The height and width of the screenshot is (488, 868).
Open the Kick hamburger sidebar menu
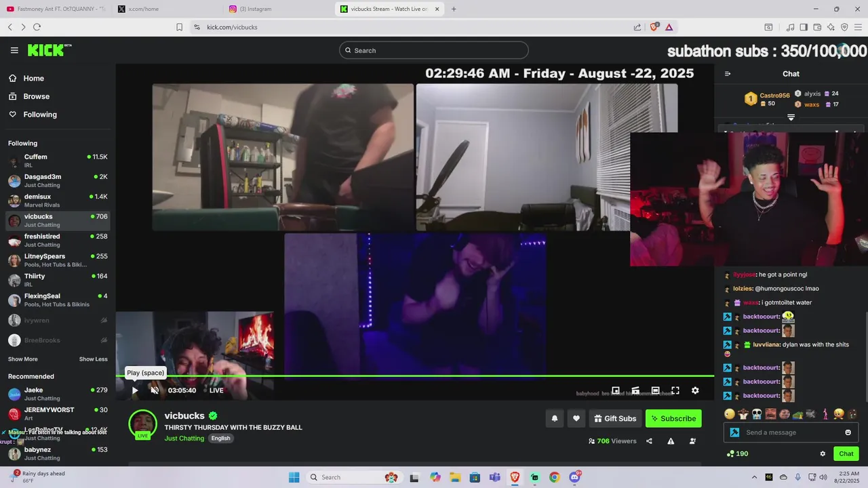coord(14,50)
